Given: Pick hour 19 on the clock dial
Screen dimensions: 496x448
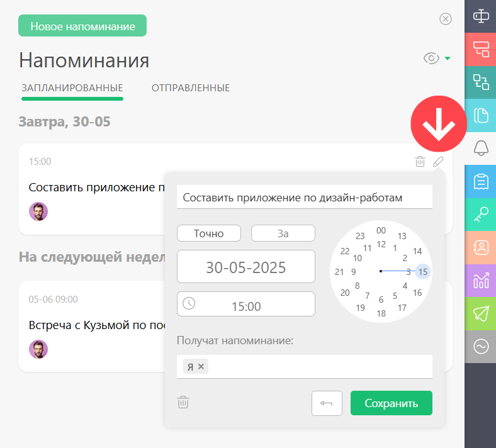Looking at the screenshot, I should 360,308.
